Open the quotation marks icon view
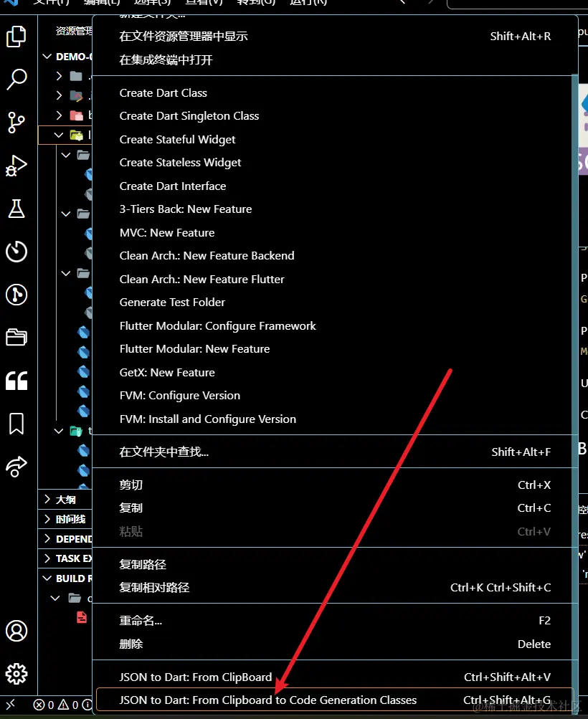Screen dimensions: 588x719 (x=16, y=381)
